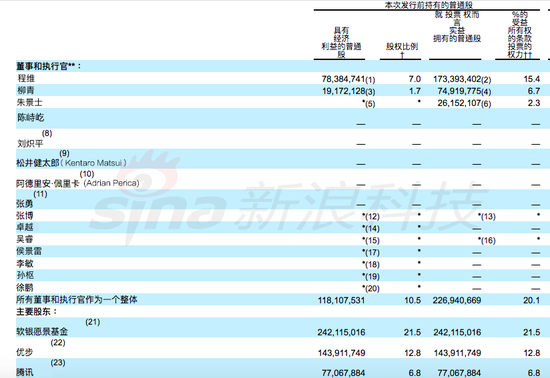Click the name 松井健太郎 (Kentaro Matsui)
The height and width of the screenshot is (378, 550).
[x=71, y=163]
